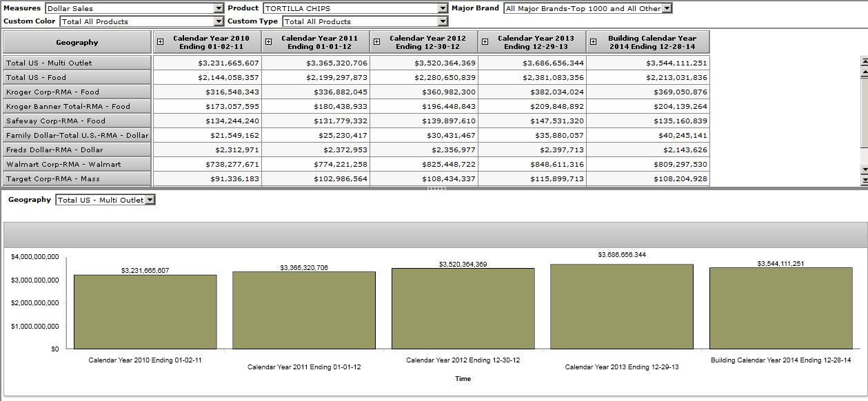
Task: Expand the Calendar Year 2010 column
Action: pos(160,42)
